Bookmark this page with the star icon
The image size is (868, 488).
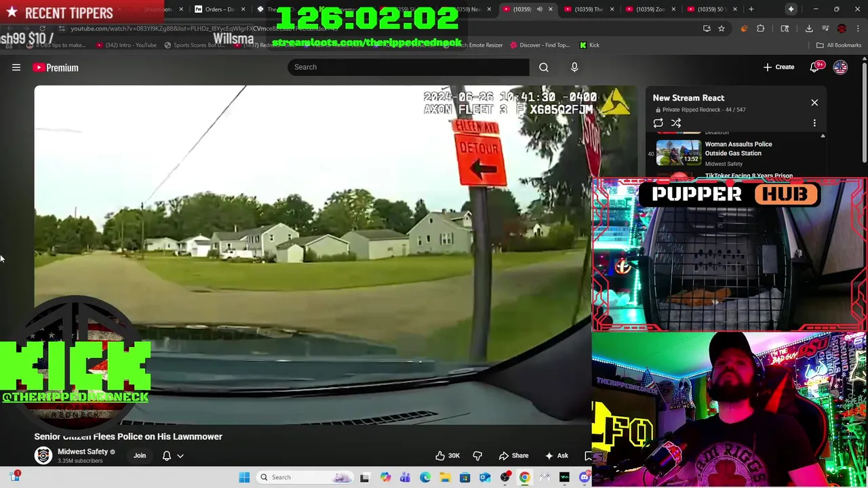click(x=722, y=28)
